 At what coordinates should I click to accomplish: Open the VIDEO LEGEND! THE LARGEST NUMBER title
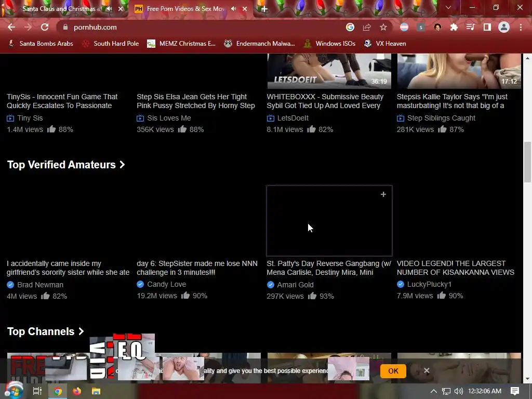tap(455, 268)
